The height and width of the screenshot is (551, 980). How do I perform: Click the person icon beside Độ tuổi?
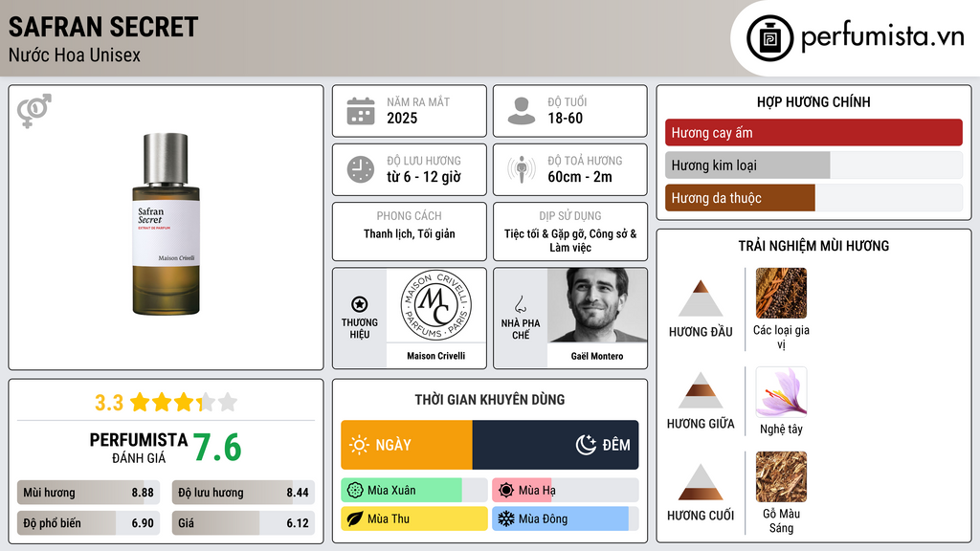pos(522,111)
